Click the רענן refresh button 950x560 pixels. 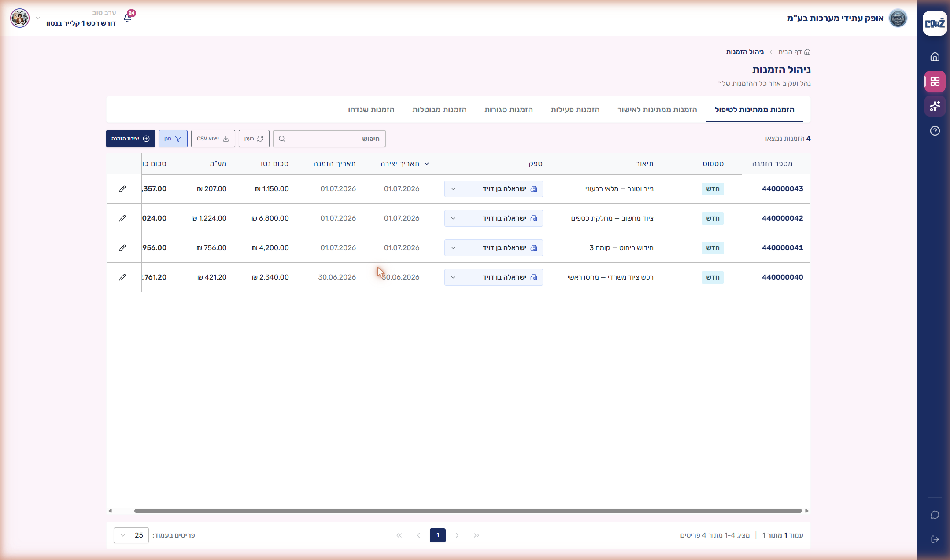pos(254,139)
